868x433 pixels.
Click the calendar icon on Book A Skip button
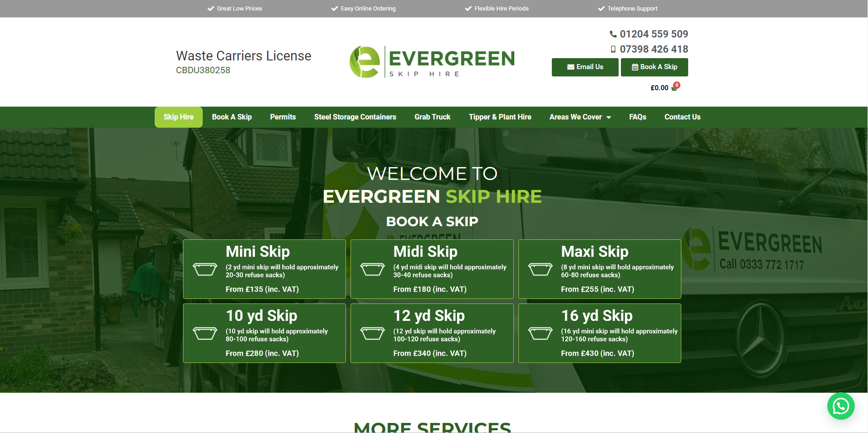(635, 67)
